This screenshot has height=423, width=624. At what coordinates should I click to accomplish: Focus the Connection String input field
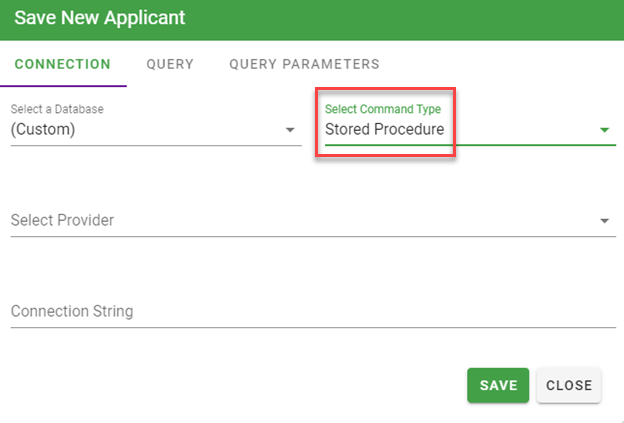point(300,311)
